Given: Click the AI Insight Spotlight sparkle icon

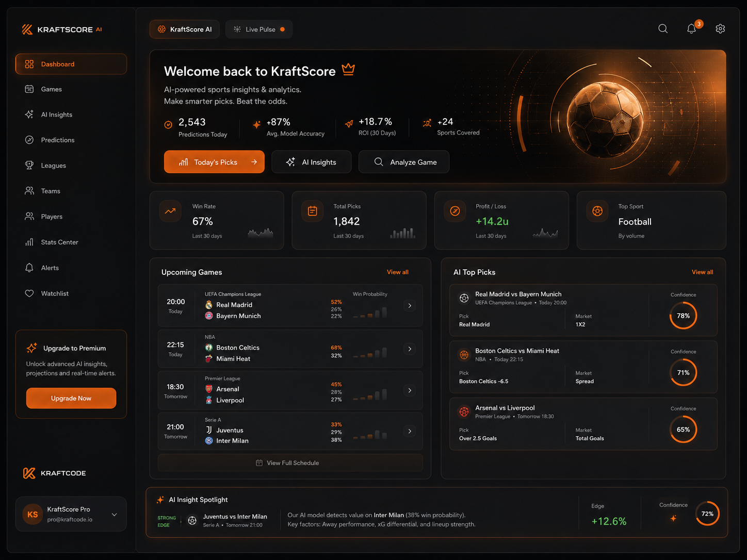Looking at the screenshot, I should click(x=160, y=500).
